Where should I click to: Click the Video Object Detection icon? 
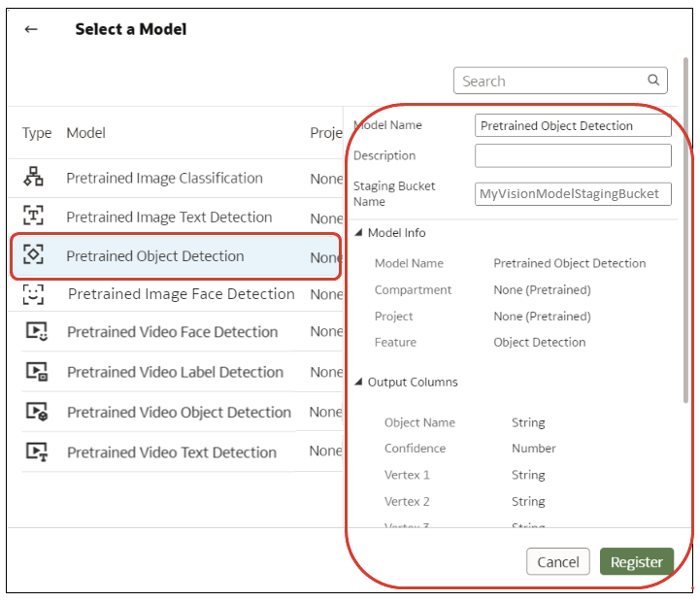[36, 412]
